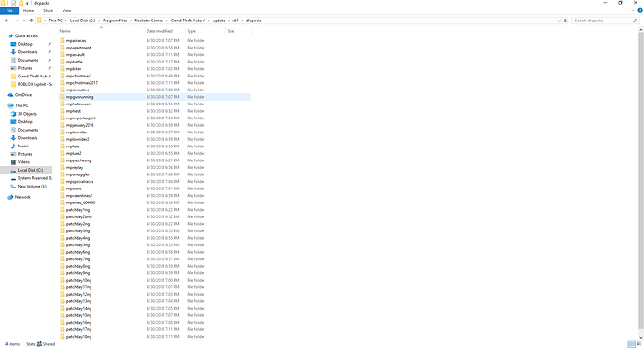Refresh the dlcpacks folder view
Image resolution: width=644 pixels, height=348 pixels.
coord(566,21)
